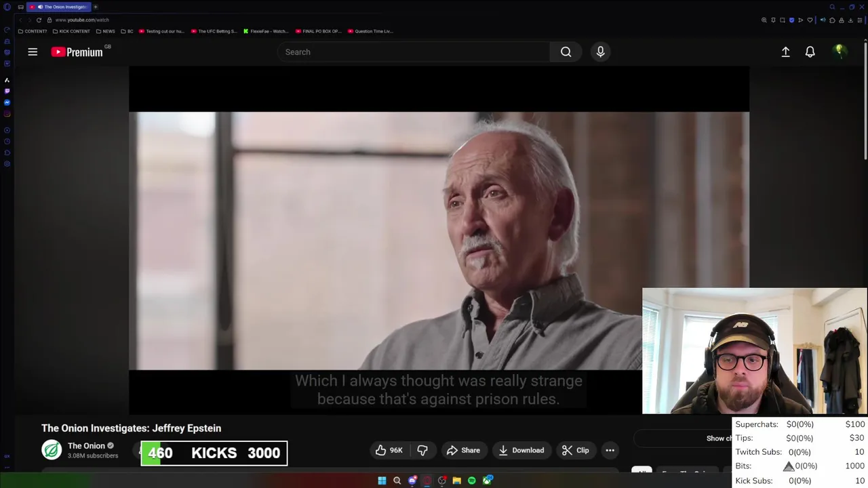Screen dimensions: 868x488
Task: Like the video with 96K likes
Action: point(389,450)
